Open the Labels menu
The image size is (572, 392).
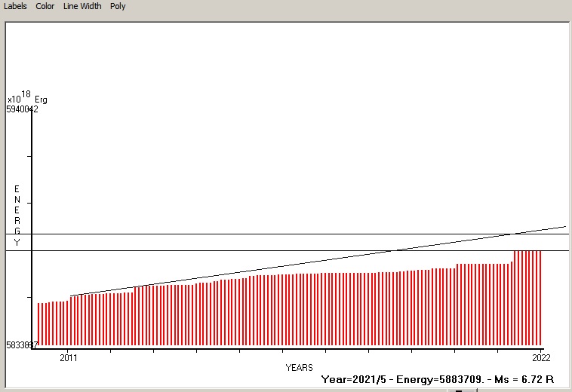15,6
